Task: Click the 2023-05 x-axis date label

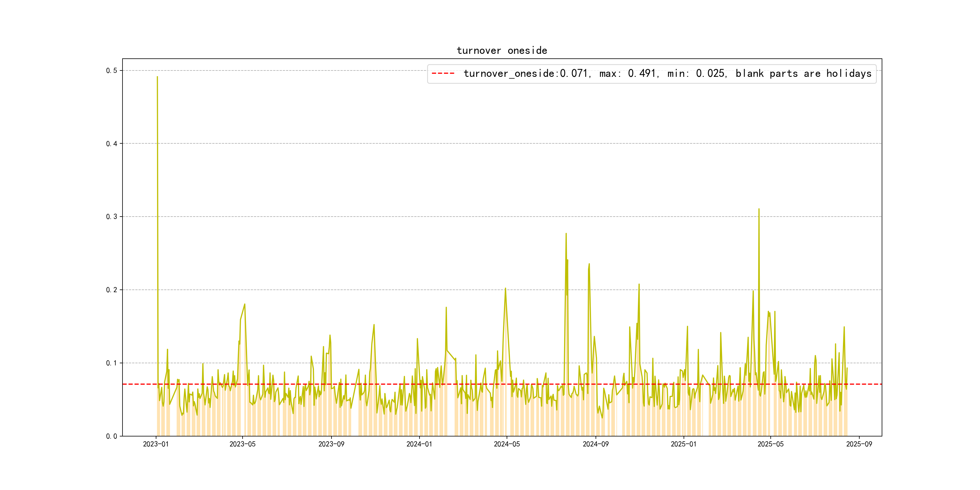Action: pyautogui.click(x=242, y=444)
